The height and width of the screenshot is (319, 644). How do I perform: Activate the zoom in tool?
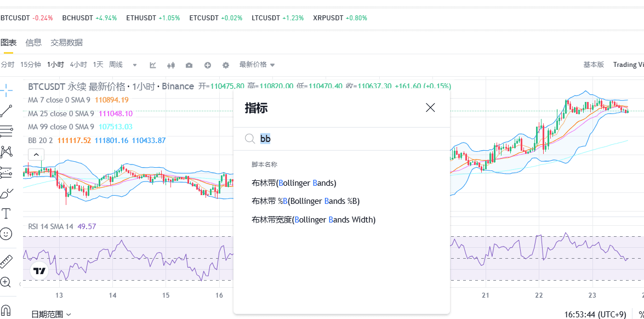[x=5, y=282]
